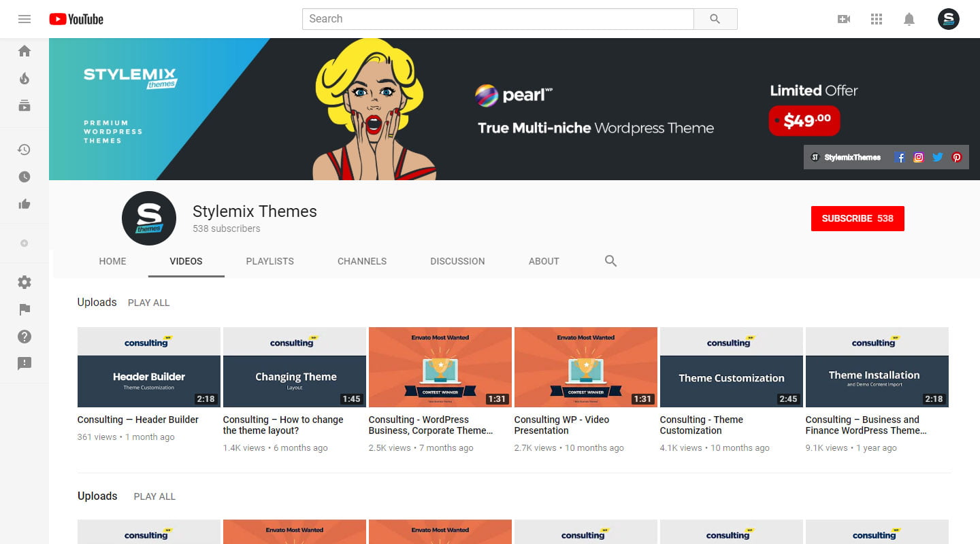The image size is (980, 544).
Task: Open watch History in the sidebar
Action: tap(24, 150)
